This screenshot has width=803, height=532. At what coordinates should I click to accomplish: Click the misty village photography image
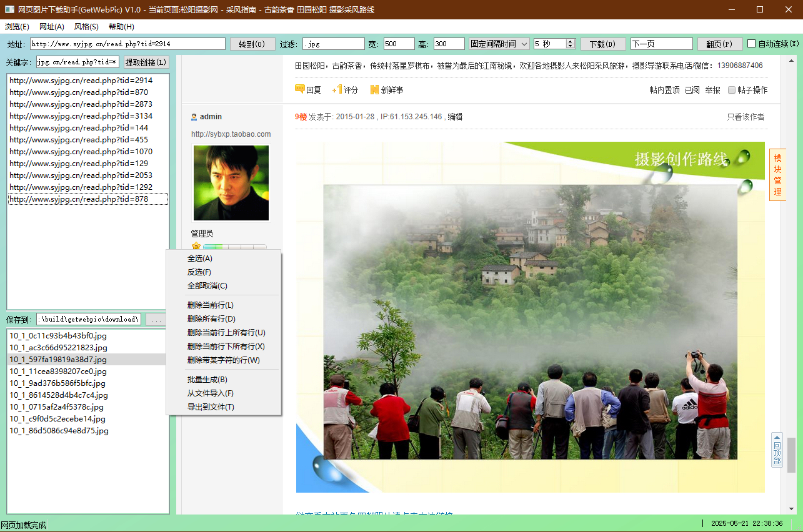tap(531, 322)
